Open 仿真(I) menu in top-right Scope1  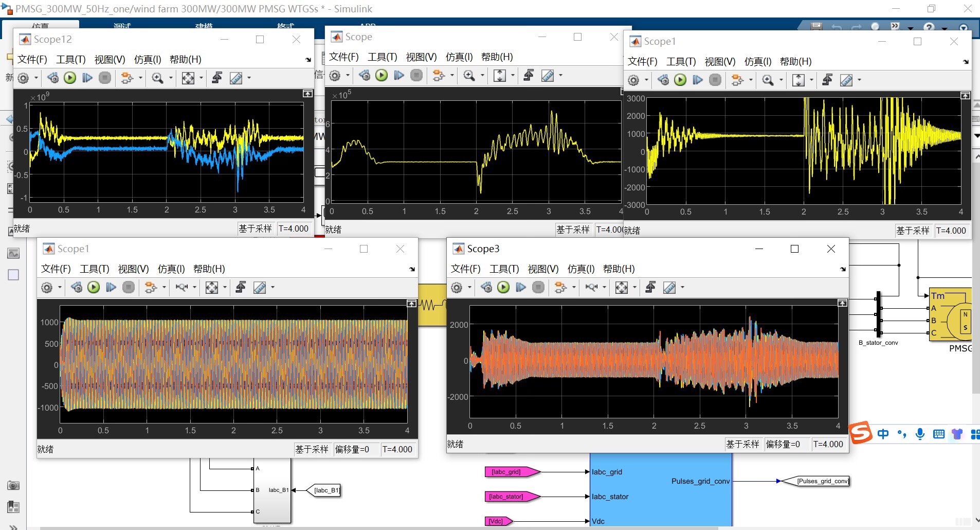point(758,61)
